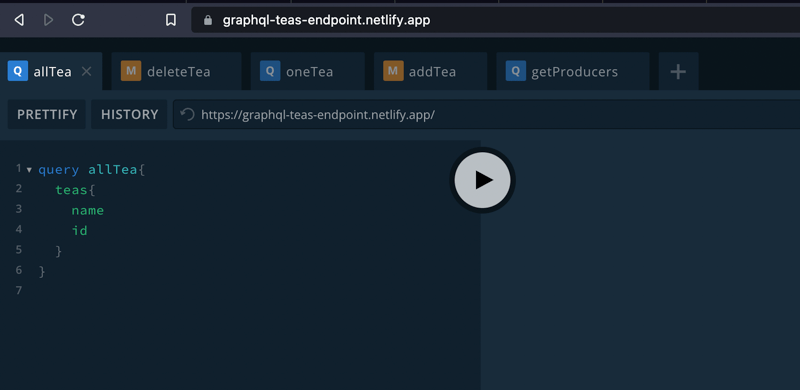Collapse the query block fold arrow on line 1
The image size is (800, 390).
[x=29, y=169]
